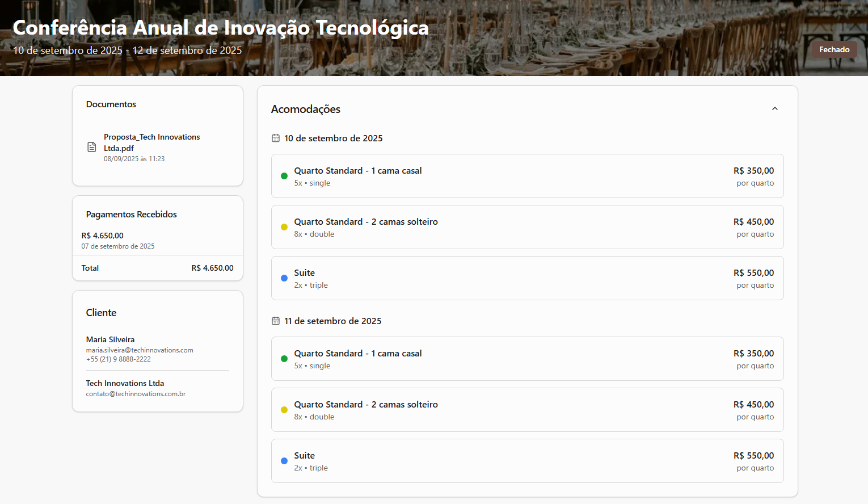Click the yellow indicator on September 11 solteiro room

pyautogui.click(x=284, y=410)
